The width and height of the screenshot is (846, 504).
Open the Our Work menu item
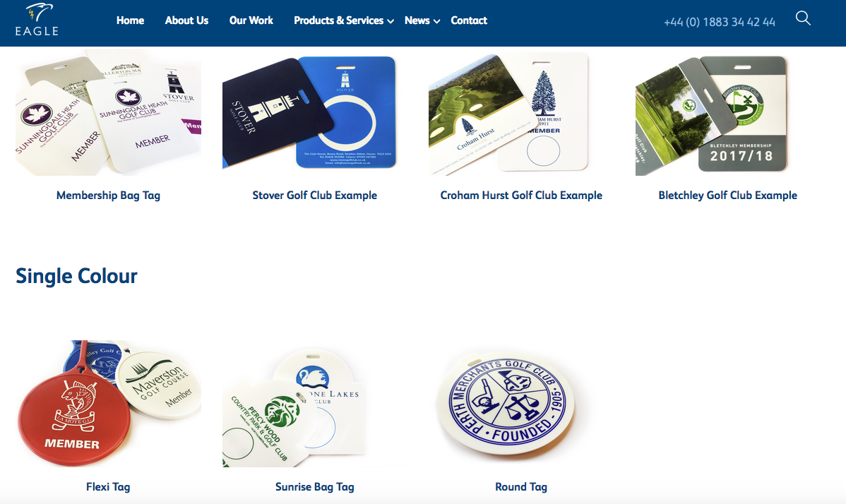point(251,20)
